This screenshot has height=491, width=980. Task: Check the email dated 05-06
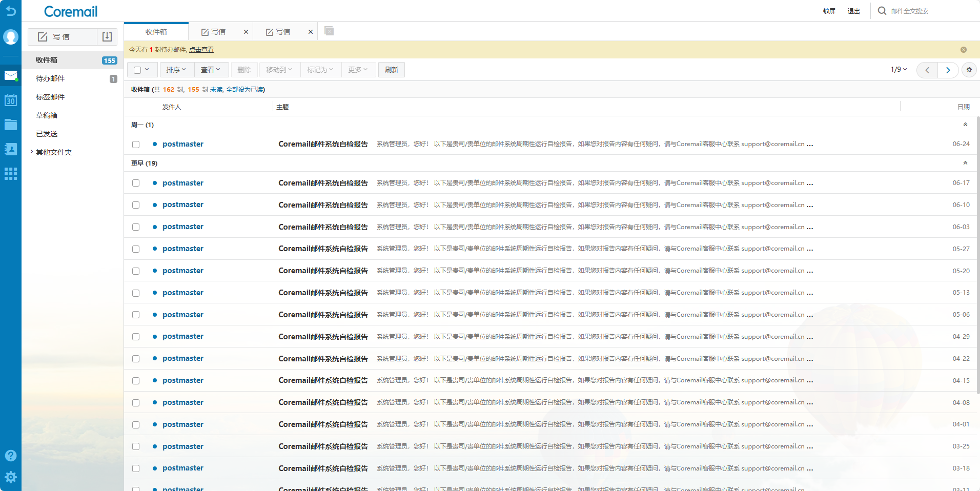[136, 315]
